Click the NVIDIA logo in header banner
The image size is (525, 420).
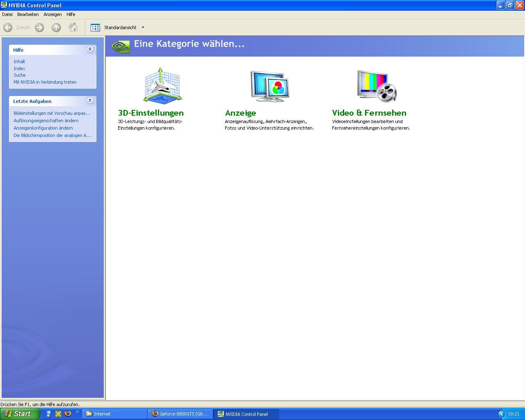121,46
